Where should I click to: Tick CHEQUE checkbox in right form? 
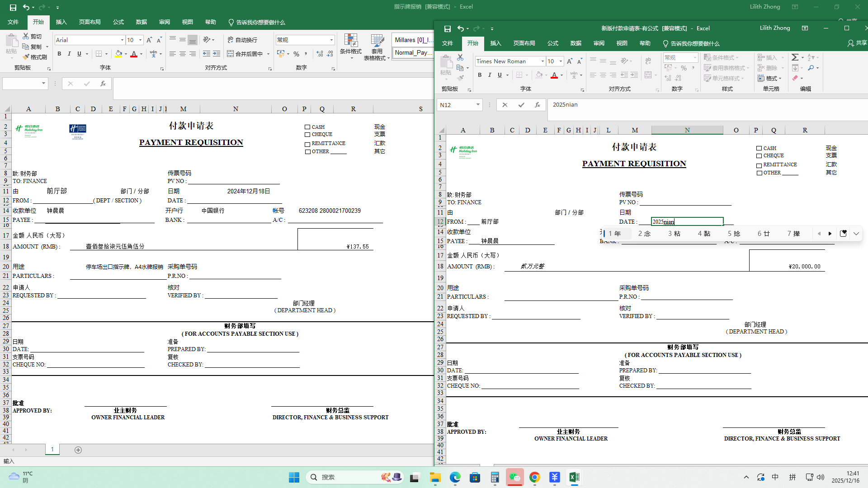[759, 156]
